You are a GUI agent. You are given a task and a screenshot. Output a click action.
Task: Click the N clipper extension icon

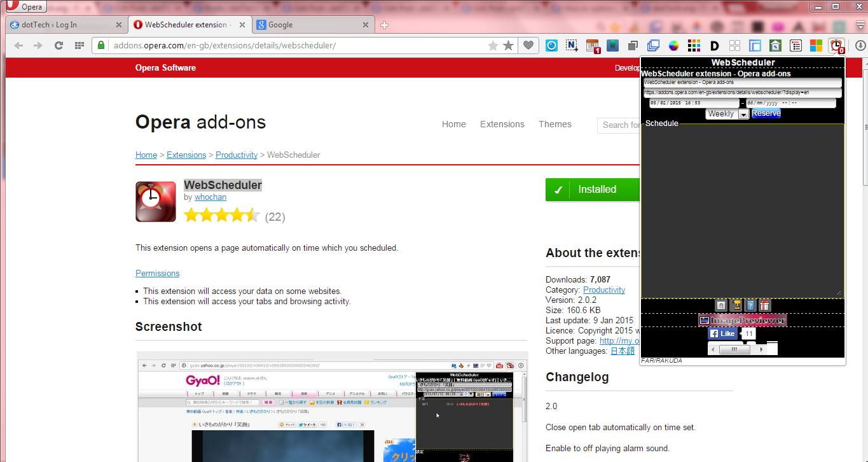coord(572,46)
